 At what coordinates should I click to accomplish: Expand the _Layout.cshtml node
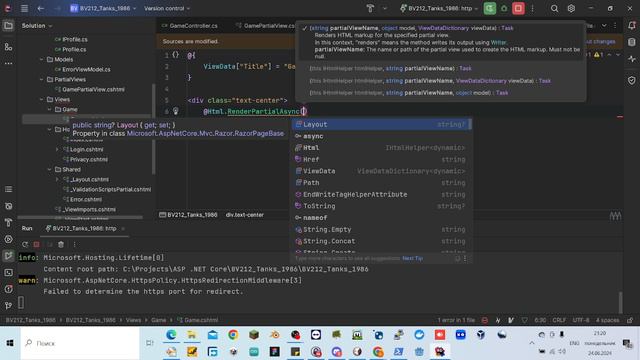tap(57, 180)
